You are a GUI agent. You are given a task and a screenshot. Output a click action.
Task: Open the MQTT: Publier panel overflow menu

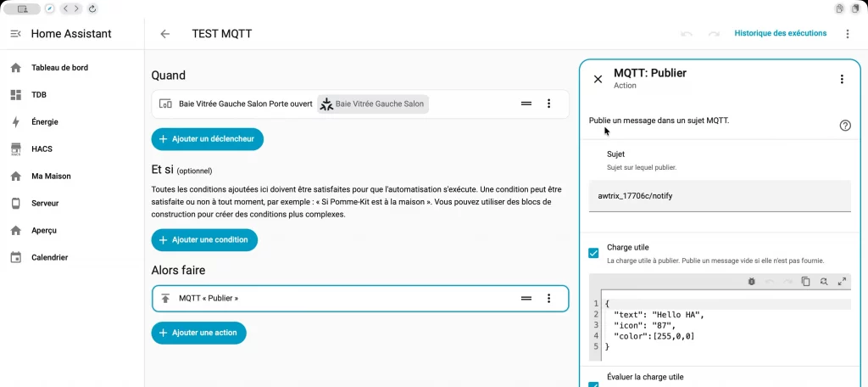tap(842, 79)
